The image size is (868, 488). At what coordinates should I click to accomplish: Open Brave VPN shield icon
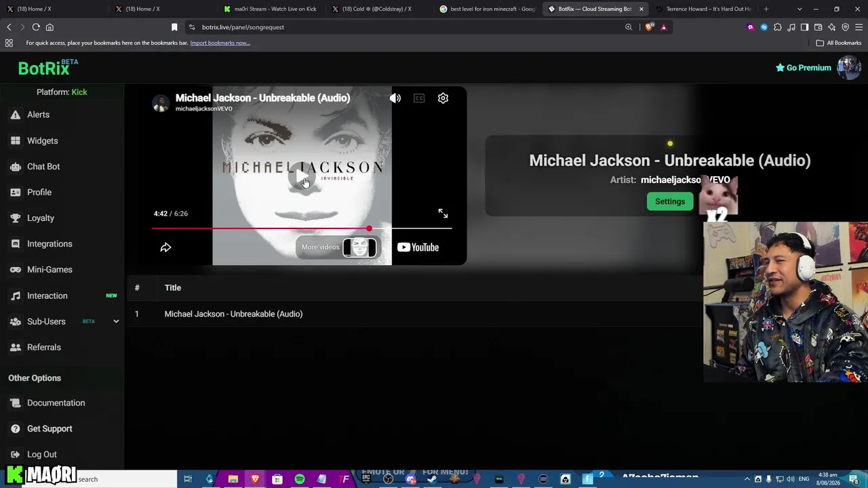846,27
